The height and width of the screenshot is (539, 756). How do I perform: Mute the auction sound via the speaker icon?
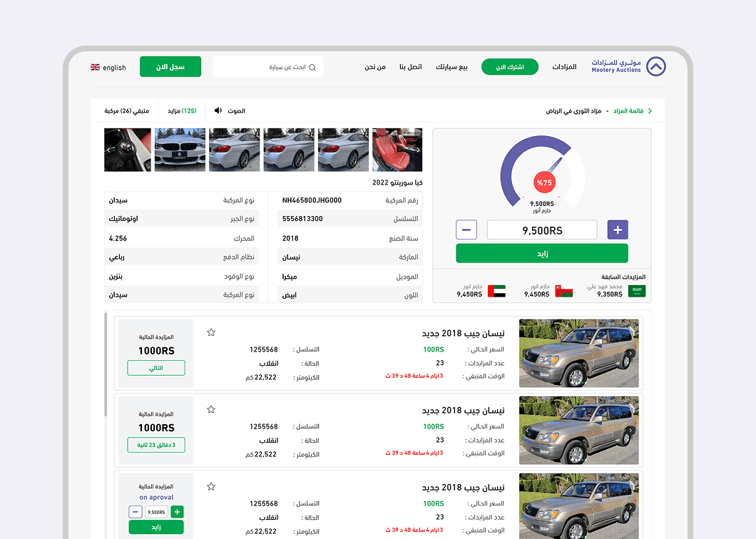pyautogui.click(x=218, y=111)
